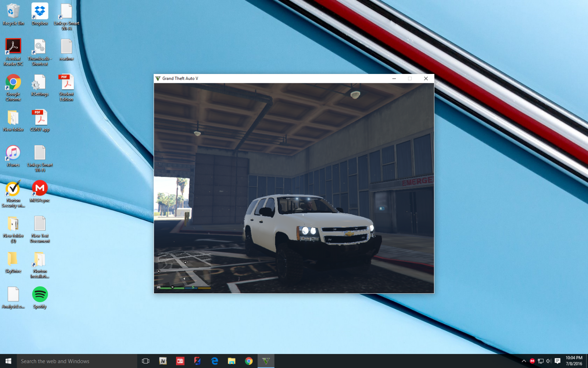
Task: Click the Grand Theft Auto V taskbar button
Action: click(x=266, y=361)
